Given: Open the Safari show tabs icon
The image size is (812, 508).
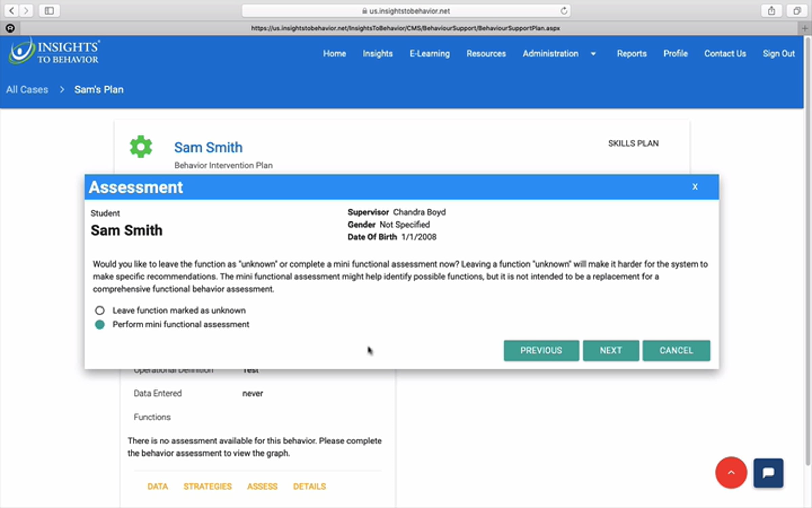Looking at the screenshot, I should [797, 11].
